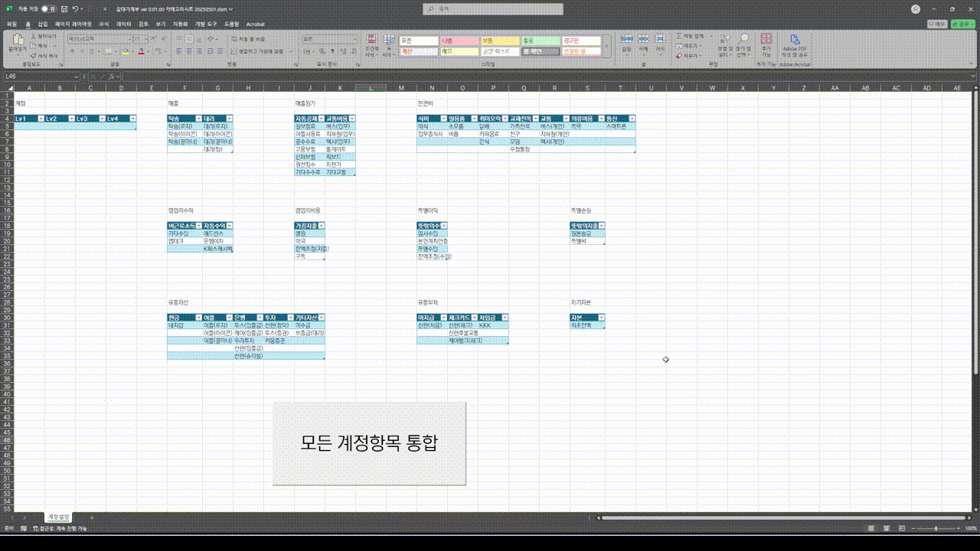This screenshot has width=980, height=551.
Task: Click the Name Box showing L46
Action: click(40, 77)
